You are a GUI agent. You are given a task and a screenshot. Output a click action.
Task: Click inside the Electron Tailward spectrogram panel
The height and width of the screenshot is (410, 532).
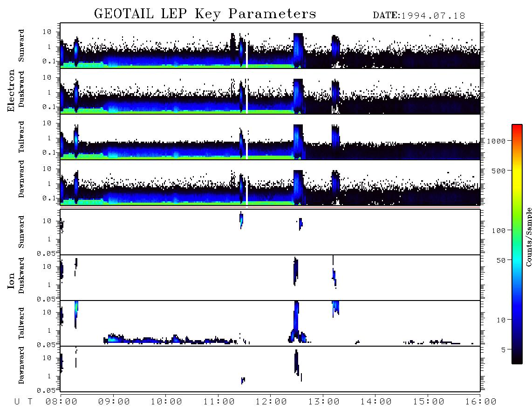[270, 137]
